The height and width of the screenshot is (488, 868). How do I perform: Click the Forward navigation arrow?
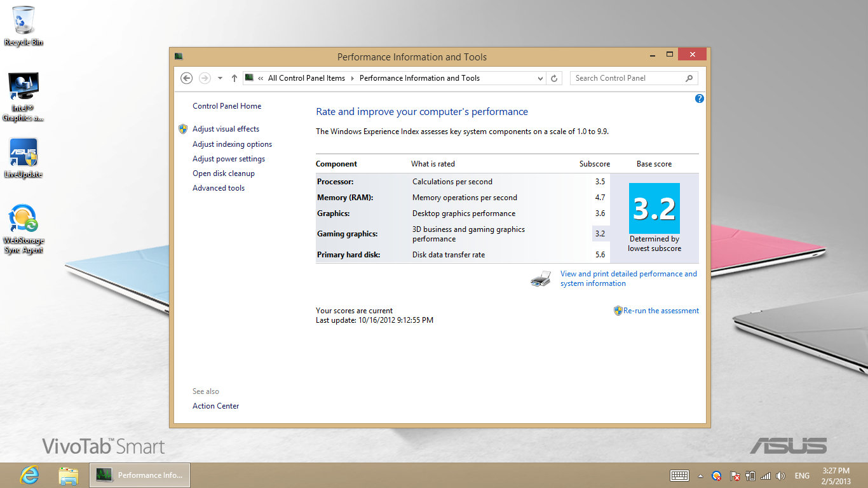205,78
